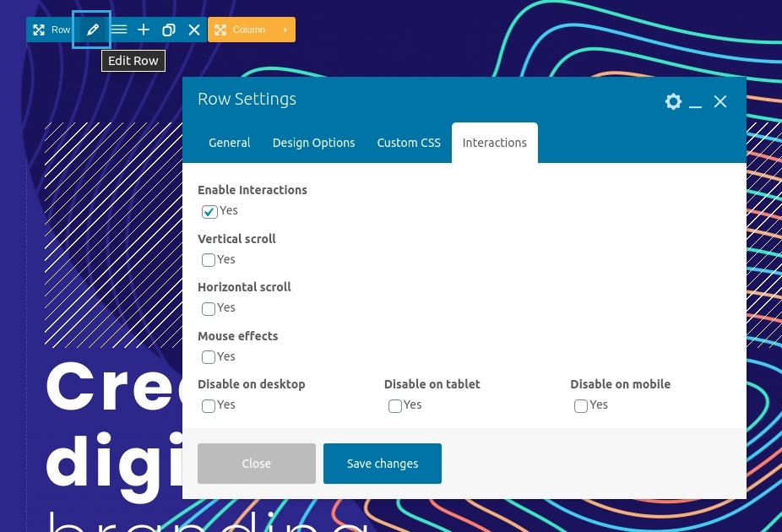Check Disable on tablet option
The image size is (782, 532).
[395, 405]
